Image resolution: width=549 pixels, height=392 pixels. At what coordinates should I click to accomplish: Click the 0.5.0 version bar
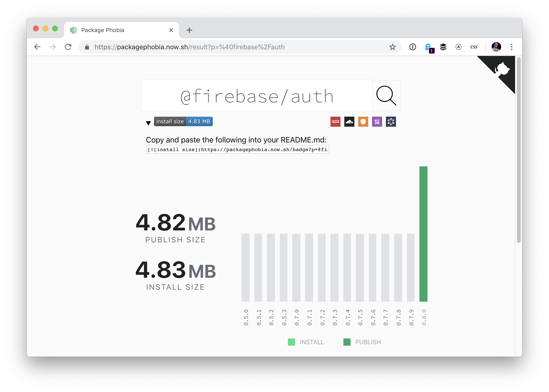point(245,267)
